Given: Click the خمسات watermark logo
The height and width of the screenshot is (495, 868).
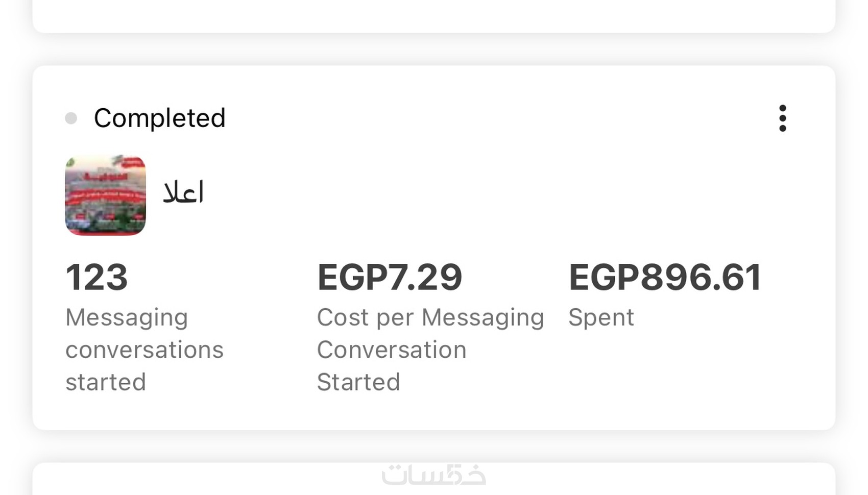Looking at the screenshot, I should coord(433,475).
